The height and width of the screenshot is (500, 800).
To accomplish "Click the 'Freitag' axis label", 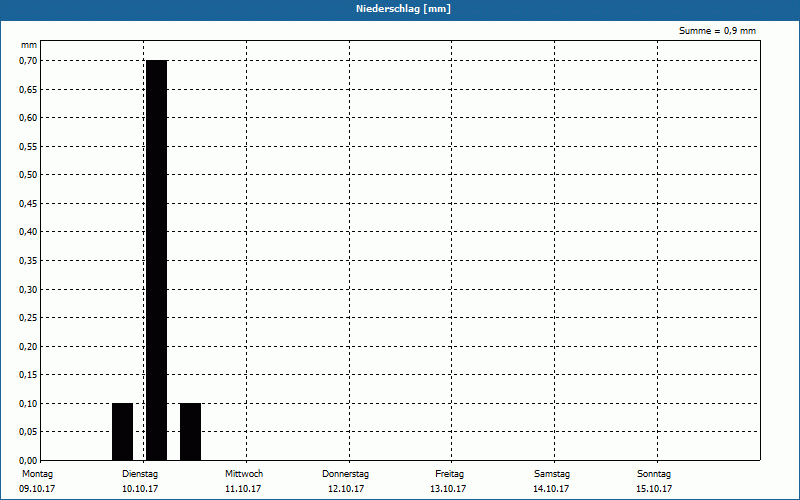I will [x=449, y=474].
